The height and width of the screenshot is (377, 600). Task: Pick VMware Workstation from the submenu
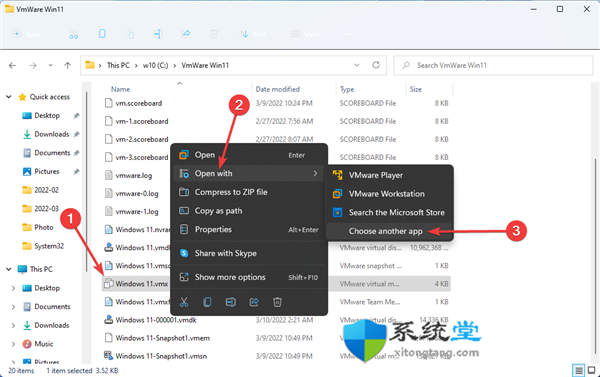pyautogui.click(x=390, y=194)
